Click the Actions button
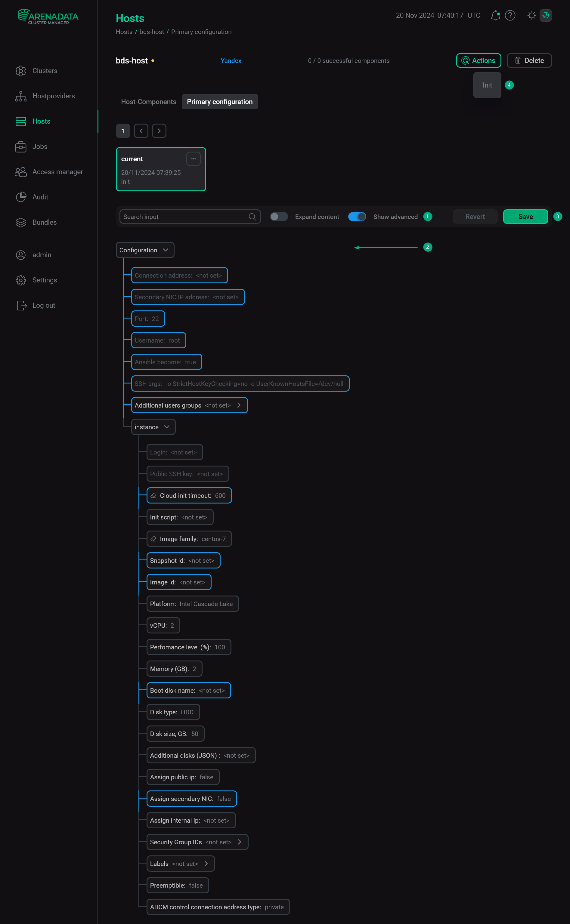Screen dimensions: 570x924 479,61
